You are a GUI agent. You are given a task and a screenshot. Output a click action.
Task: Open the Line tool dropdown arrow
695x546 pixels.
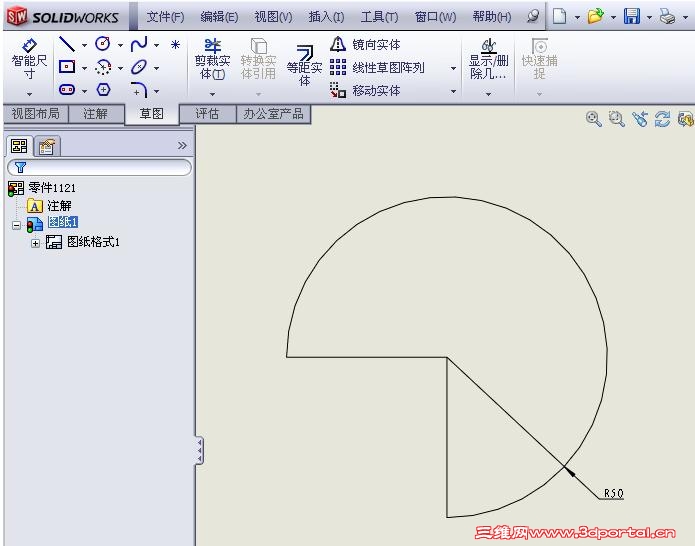click(84, 45)
